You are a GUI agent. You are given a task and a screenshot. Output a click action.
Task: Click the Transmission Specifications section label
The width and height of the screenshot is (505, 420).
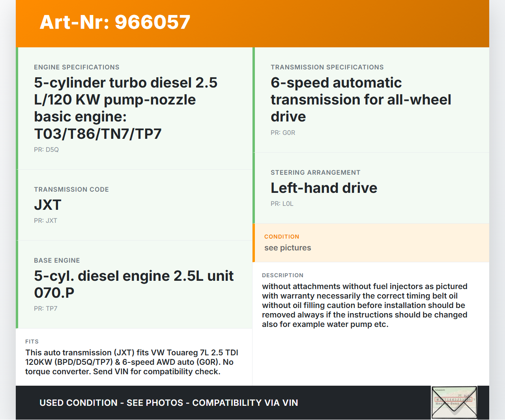coord(327,67)
